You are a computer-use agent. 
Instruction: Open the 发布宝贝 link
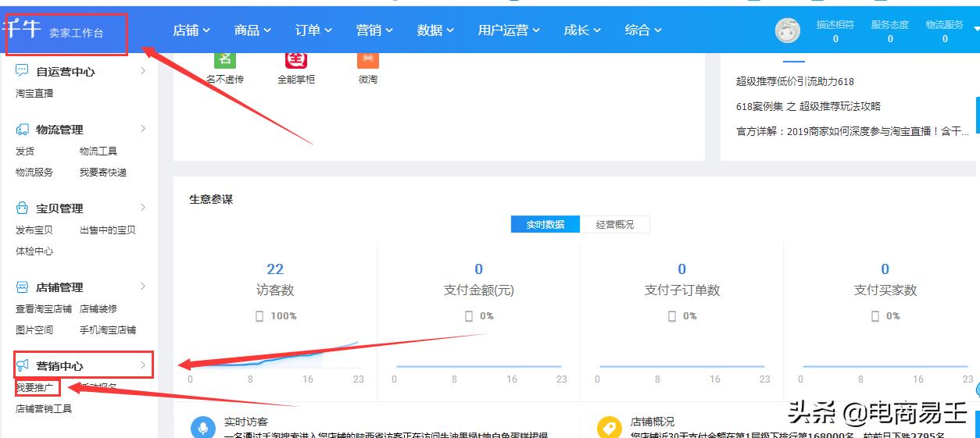pyautogui.click(x=34, y=230)
